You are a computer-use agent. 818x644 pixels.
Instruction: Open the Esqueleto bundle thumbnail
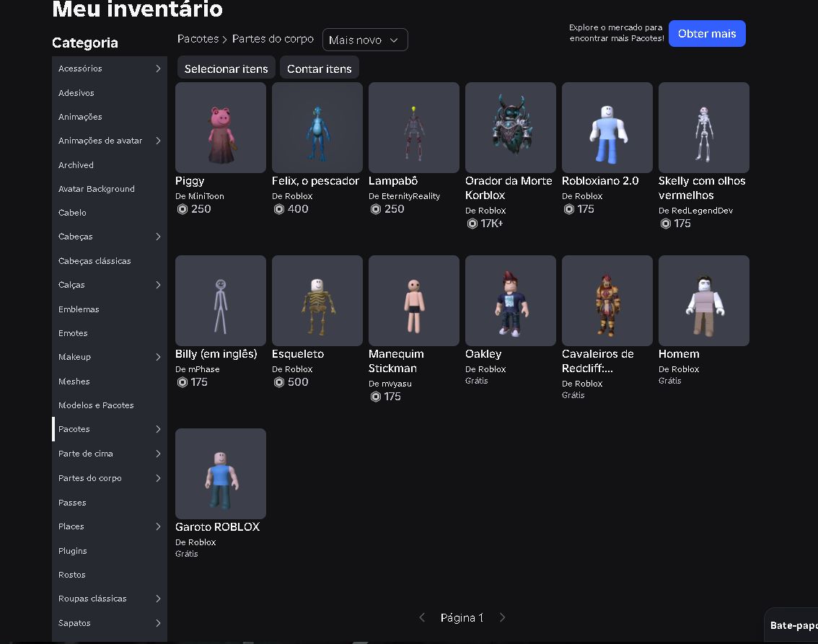[317, 300]
